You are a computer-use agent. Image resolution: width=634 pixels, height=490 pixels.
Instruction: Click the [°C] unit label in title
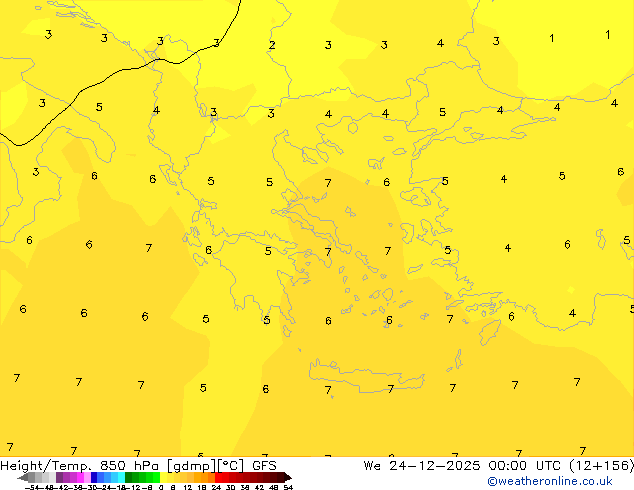231,466
